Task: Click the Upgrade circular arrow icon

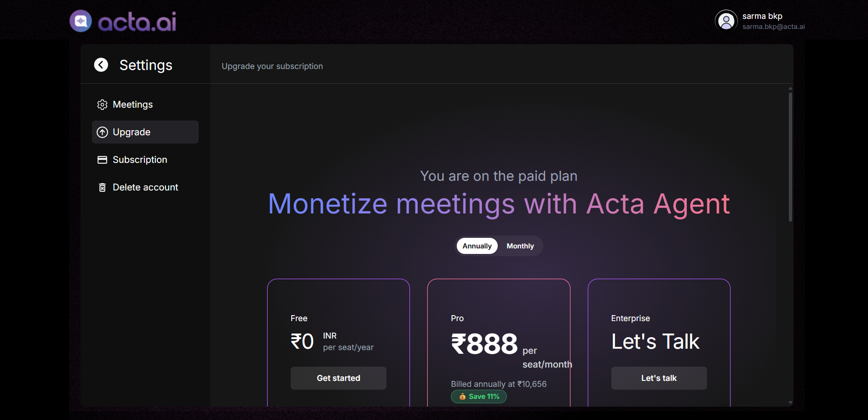Action: tap(102, 132)
